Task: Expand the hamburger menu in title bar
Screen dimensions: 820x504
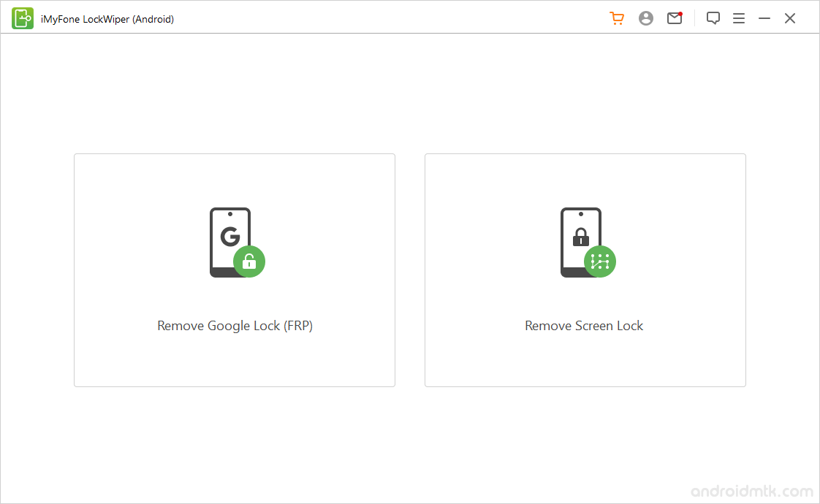Action: point(739,19)
